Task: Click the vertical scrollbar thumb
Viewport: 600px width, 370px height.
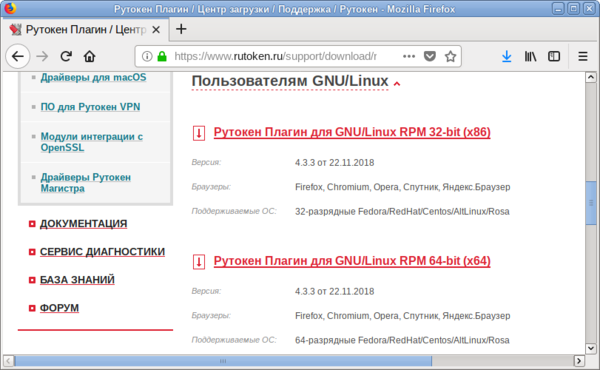Action: pyautogui.click(x=590, y=203)
